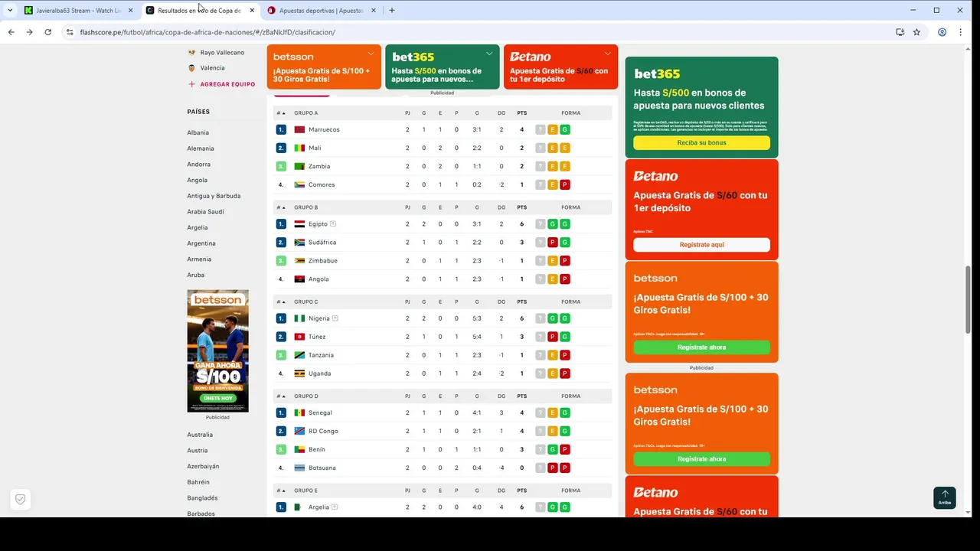Click the Nigeria flag icon

(299, 318)
